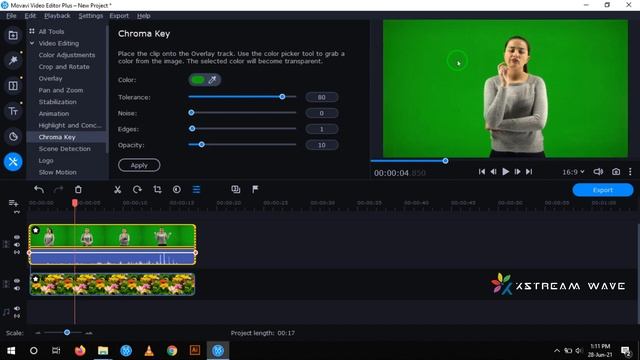Open the Settings menu
Viewport: 640px width, 360px height.
click(x=91, y=16)
